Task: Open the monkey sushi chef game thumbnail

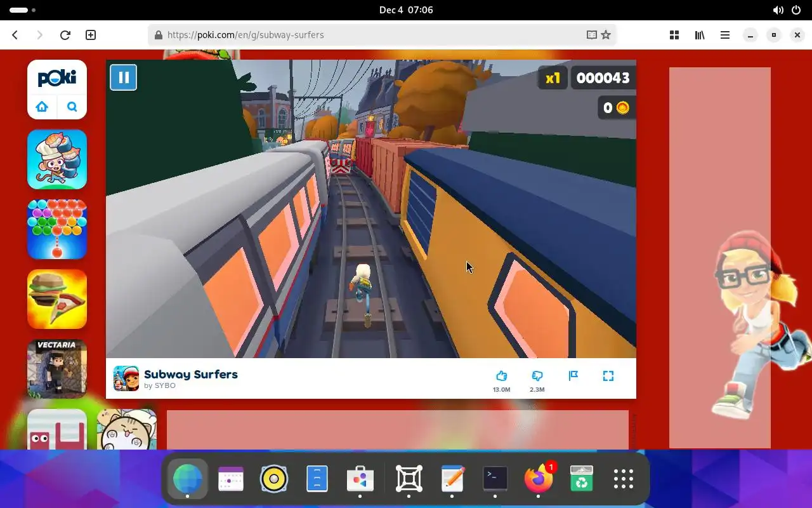Action: coord(57,159)
